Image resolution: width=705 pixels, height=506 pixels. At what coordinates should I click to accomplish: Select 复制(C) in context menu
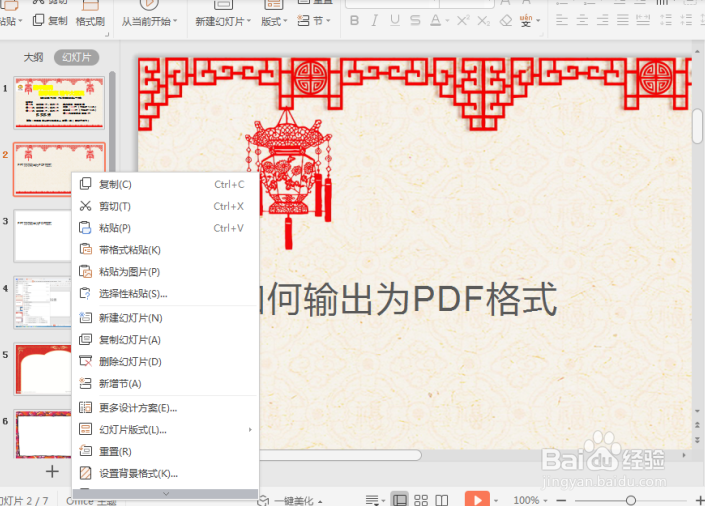pyautogui.click(x=165, y=184)
